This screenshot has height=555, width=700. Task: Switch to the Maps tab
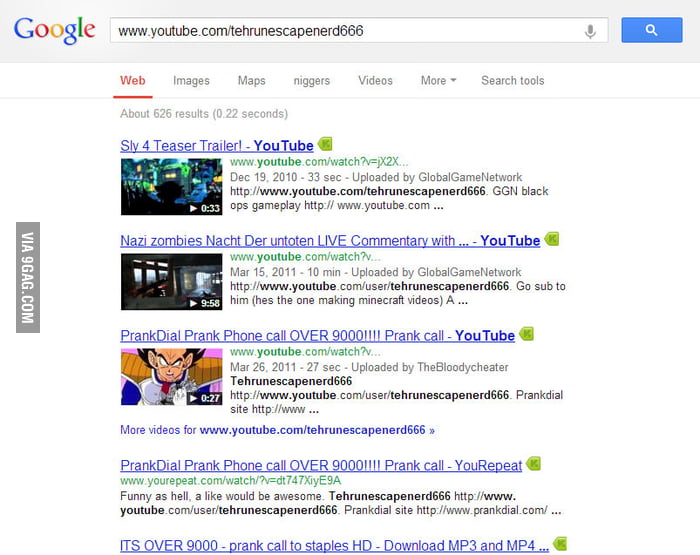point(251,81)
